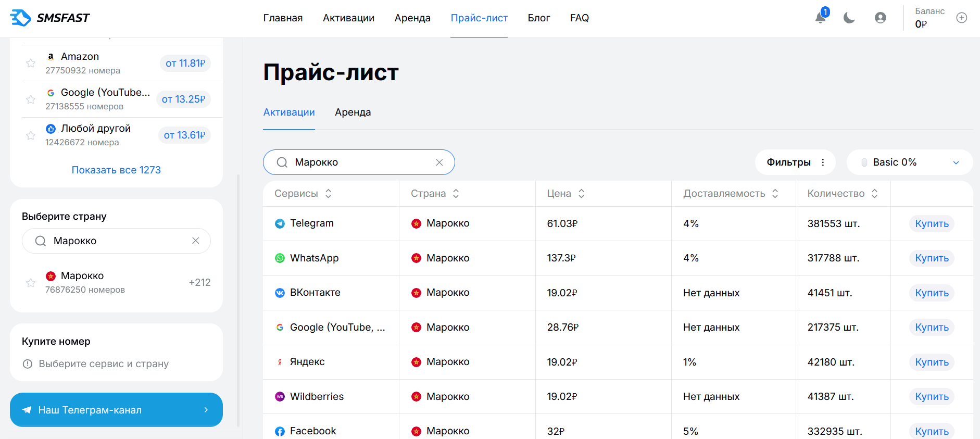Image resolution: width=980 pixels, height=439 pixels.
Task: Sort table by Количество column
Action: click(x=843, y=194)
